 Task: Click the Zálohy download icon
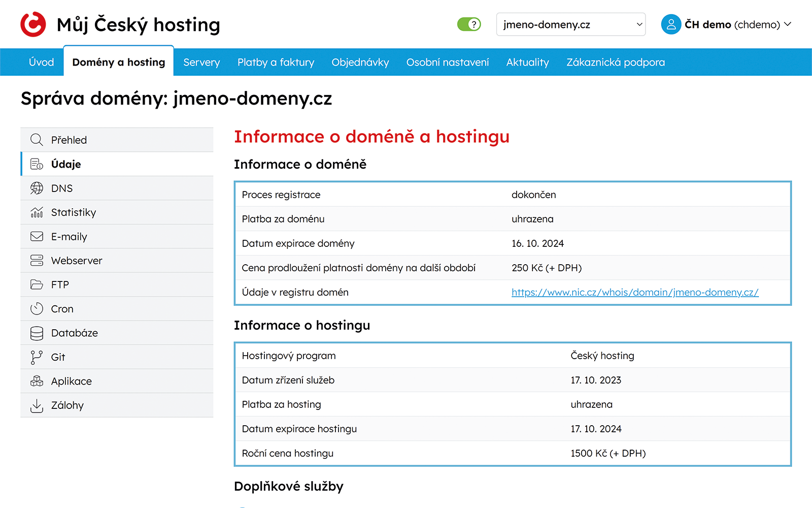click(37, 405)
